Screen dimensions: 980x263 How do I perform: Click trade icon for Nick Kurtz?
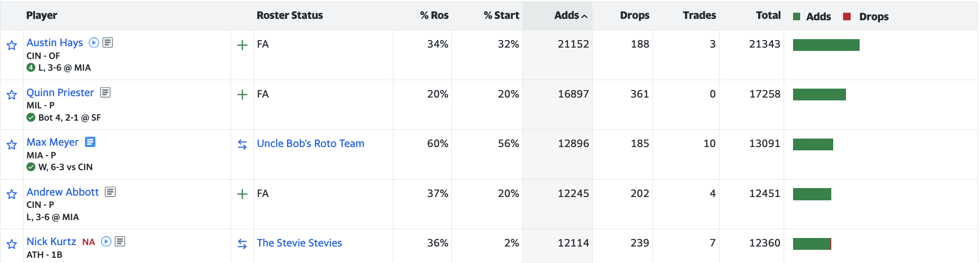pos(242,244)
